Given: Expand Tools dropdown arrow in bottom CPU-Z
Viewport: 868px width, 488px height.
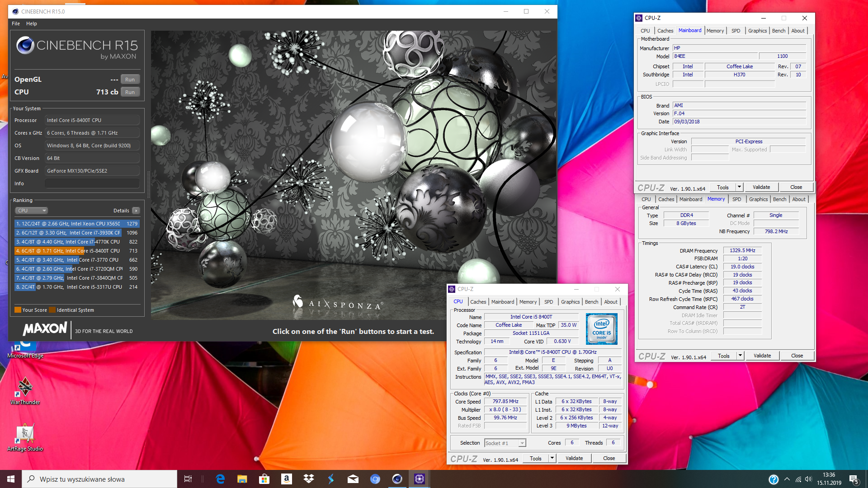Looking at the screenshot, I should tap(552, 458).
